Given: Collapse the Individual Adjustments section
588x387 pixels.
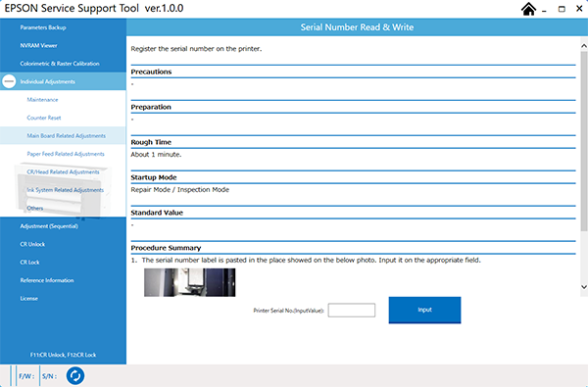Looking at the screenshot, I should tap(9, 81).
